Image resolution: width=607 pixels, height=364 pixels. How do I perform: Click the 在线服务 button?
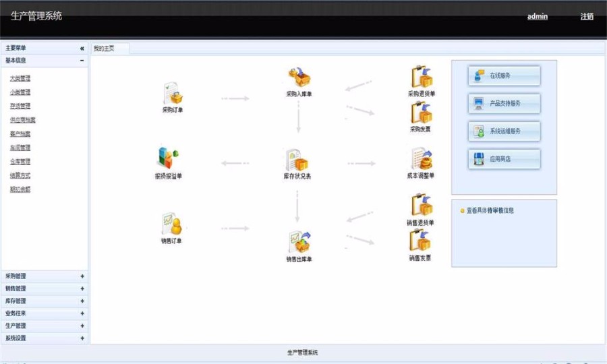[504, 75]
